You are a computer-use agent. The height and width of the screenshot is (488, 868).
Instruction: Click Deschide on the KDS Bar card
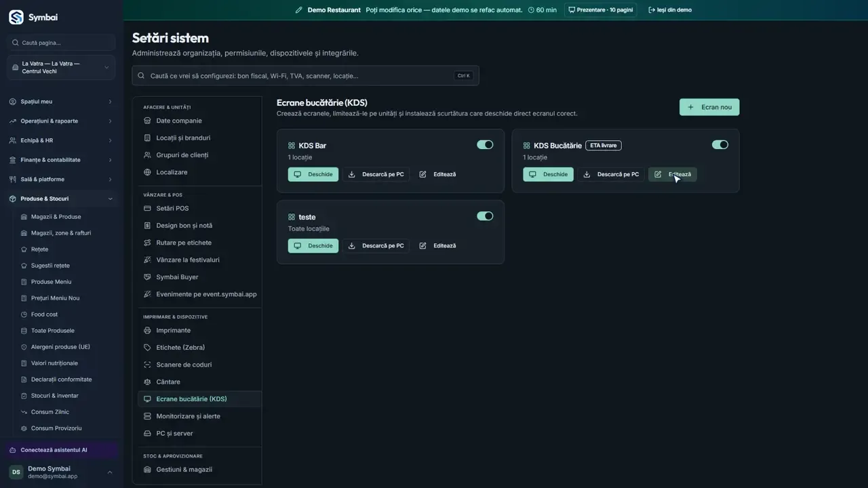313,174
